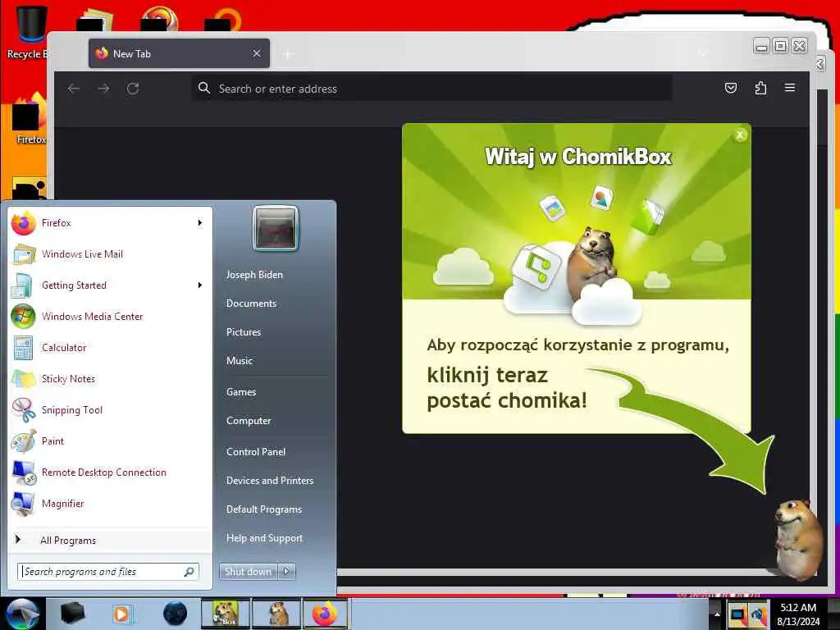
Task: Click Firefox back arrow
Action: click(x=74, y=89)
